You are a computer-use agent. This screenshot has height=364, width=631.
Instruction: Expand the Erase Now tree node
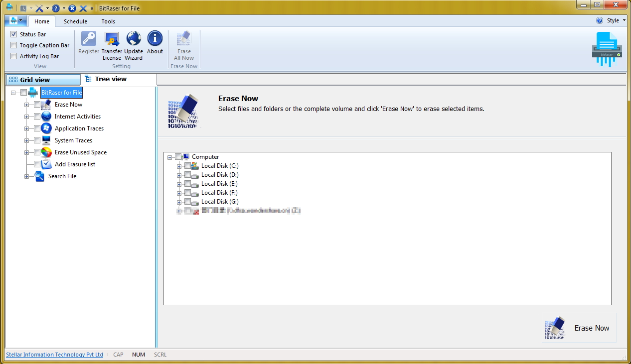(27, 105)
